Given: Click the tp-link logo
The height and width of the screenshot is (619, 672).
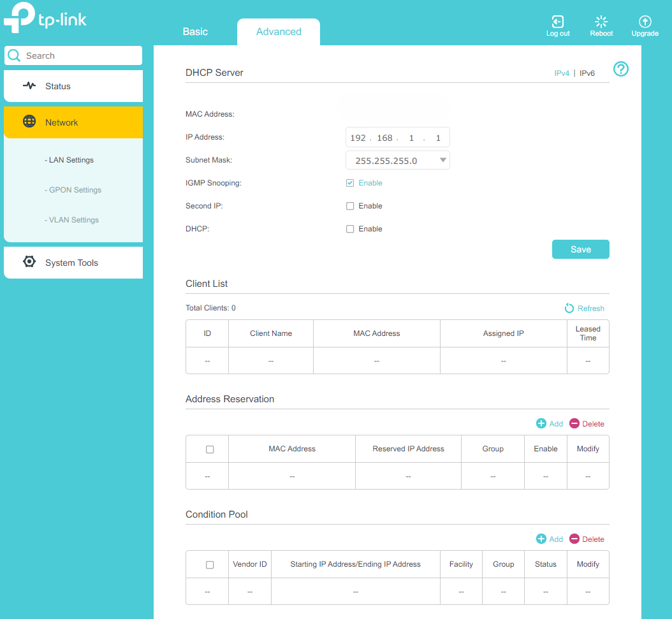Looking at the screenshot, I should [45, 18].
